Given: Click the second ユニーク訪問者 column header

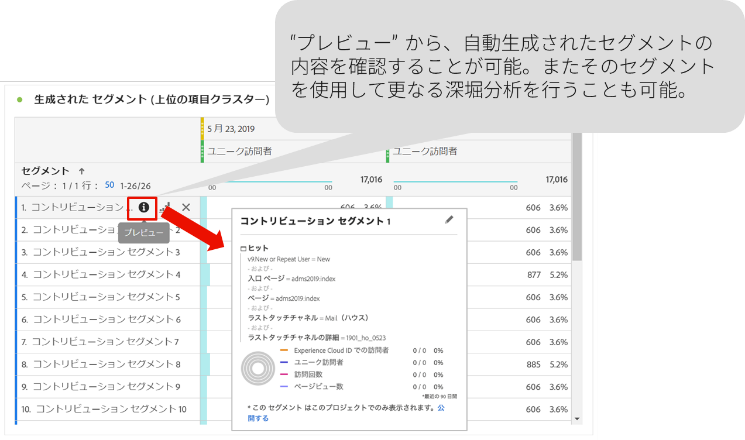Looking at the screenshot, I should [x=425, y=151].
